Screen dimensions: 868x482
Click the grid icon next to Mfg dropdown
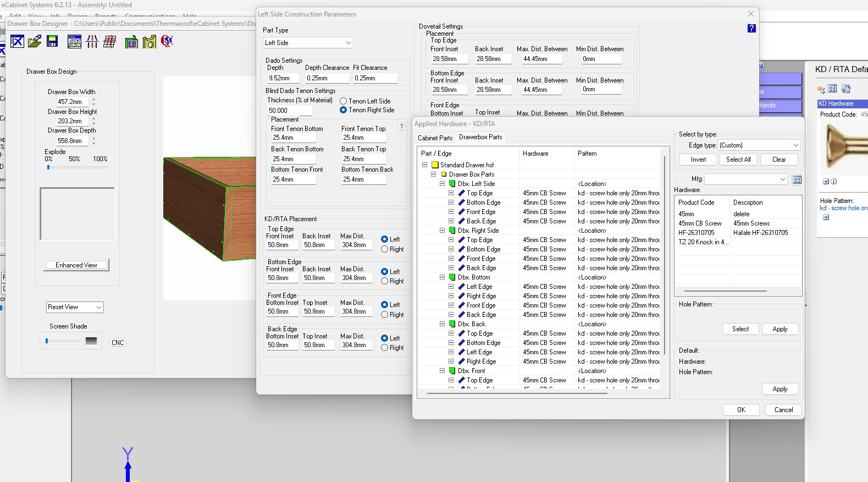click(x=797, y=179)
